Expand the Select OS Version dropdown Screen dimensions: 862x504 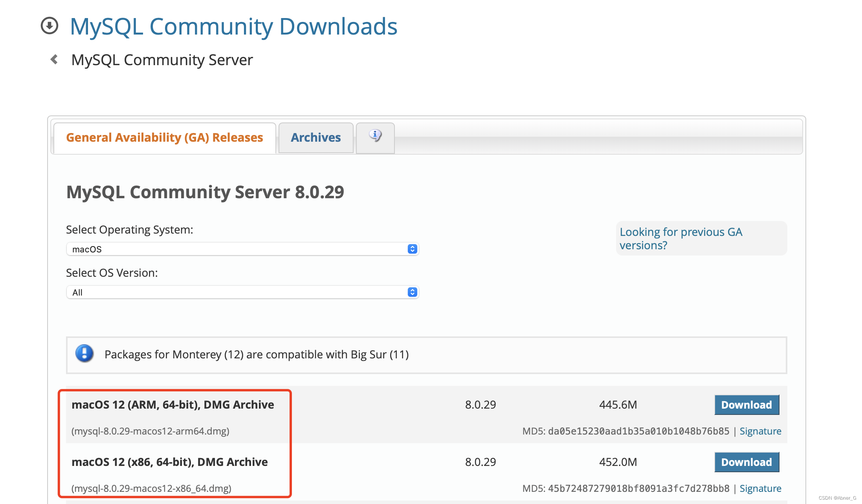241,292
